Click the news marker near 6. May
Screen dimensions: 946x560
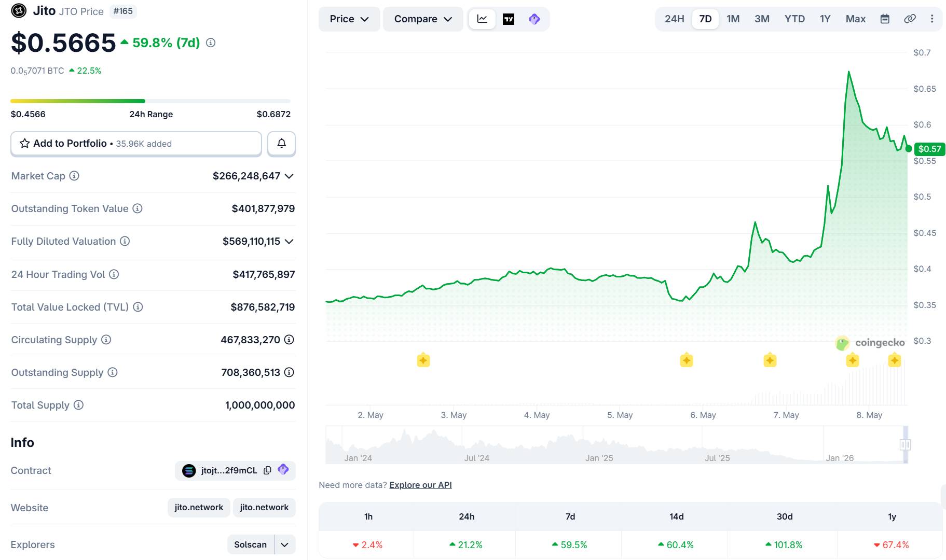tap(687, 360)
